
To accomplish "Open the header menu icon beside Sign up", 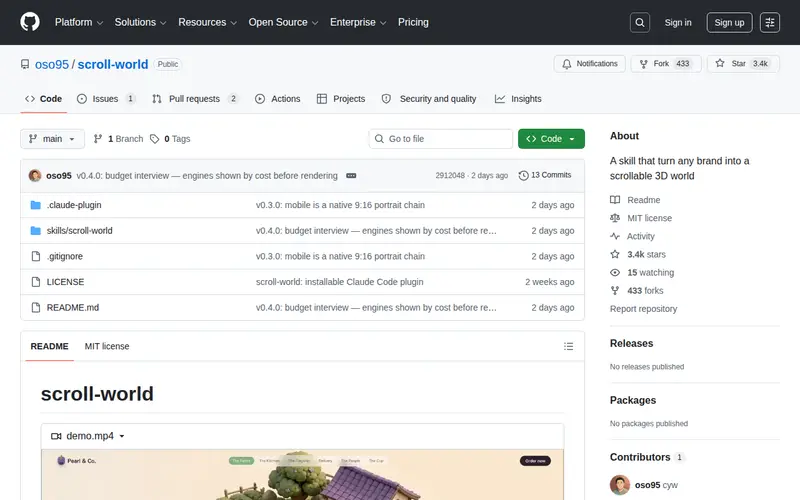I will click(x=769, y=22).
